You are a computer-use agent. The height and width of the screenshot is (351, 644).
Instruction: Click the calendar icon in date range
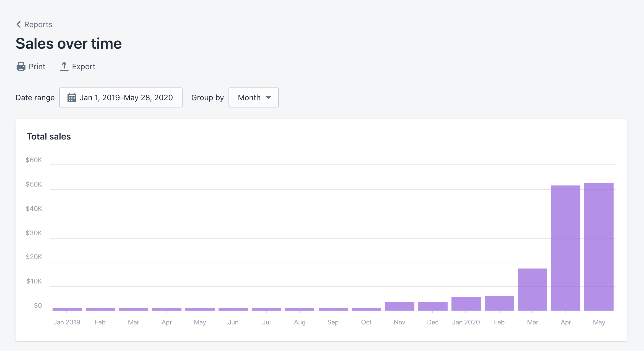point(72,97)
